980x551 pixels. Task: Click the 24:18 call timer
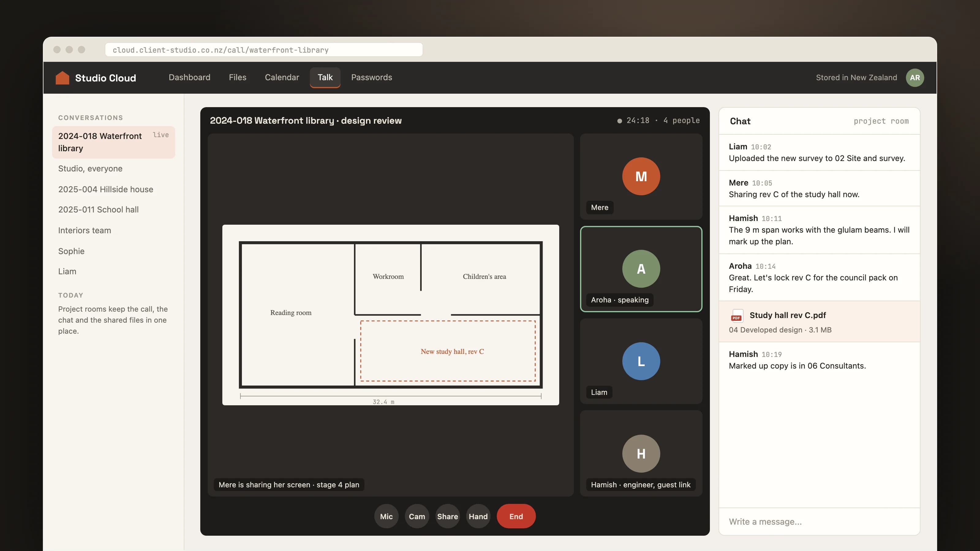pos(638,121)
